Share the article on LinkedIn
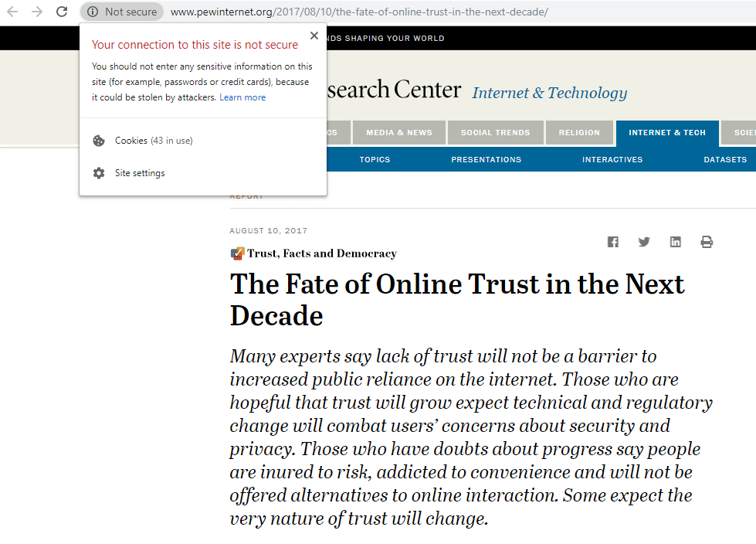 click(x=675, y=242)
